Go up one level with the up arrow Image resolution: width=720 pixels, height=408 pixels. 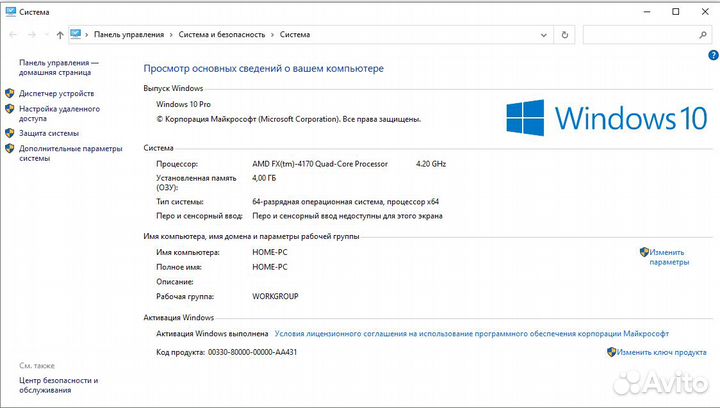(x=60, y=35)
